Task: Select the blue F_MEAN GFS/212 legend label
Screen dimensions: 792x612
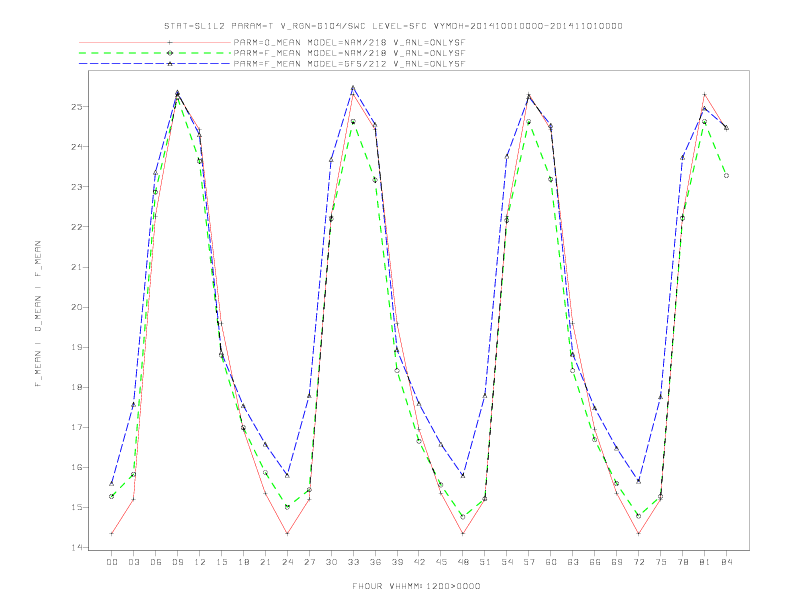Action: coord(349,64)
